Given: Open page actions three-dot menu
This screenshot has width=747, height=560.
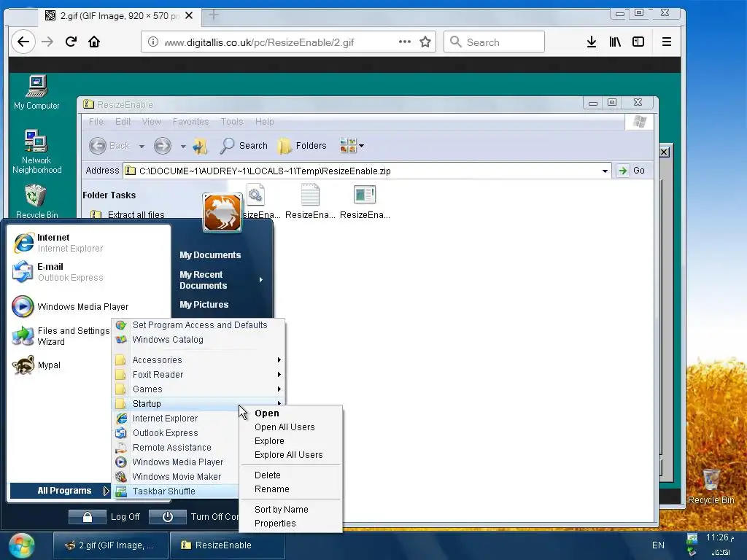Looking at the screenshot, I should click(x=404, y=42).
